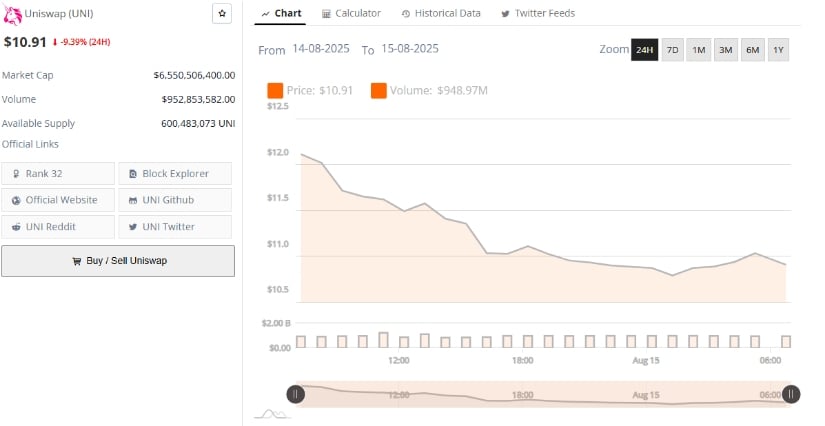Switch to the Twitter Feeds tab
The image size is (825, 426).
[x=538, y=14]
